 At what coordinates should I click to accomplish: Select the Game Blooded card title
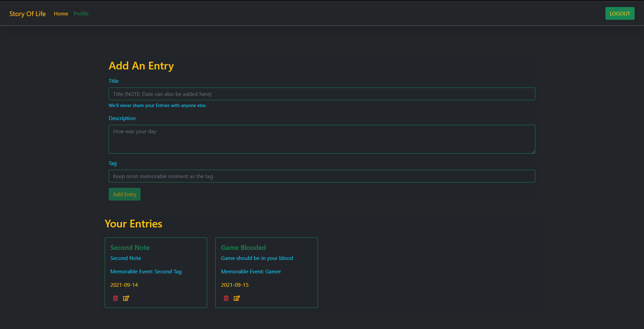point(243,248)
